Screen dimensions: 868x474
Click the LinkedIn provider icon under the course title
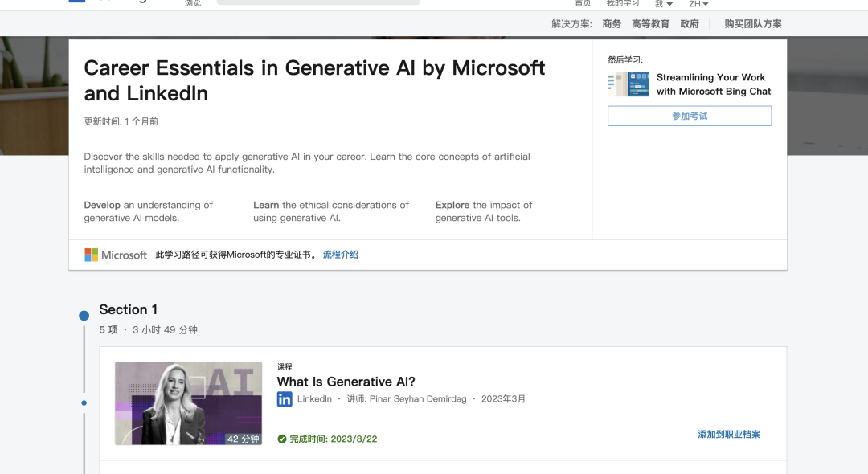point(284,398)
